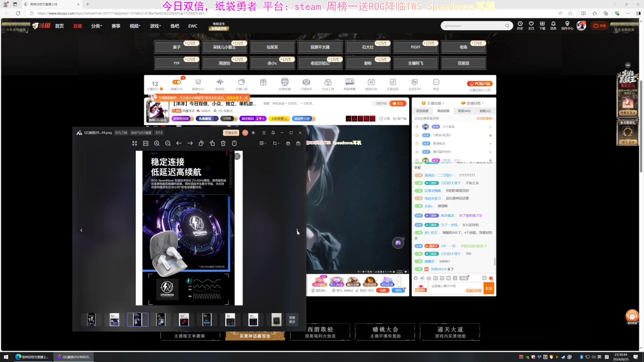Image resolution: width=644 pixels, height=362 pixels.
Task: Click the mouse icon in viewer toolbar
Action: point(234,143)
